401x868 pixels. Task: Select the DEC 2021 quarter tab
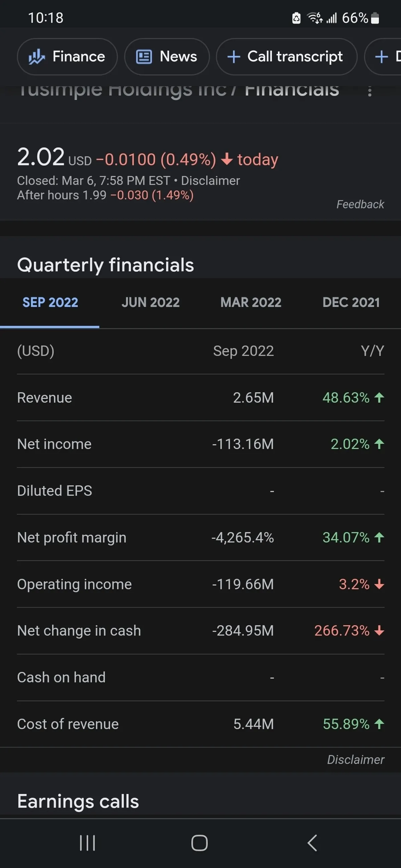pyautogui.click(x=351, y=302)
